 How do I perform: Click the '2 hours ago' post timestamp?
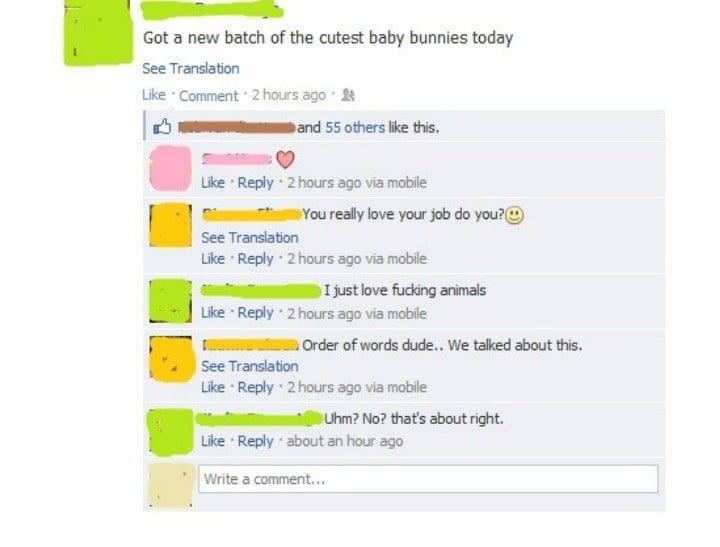click(288, 95)
